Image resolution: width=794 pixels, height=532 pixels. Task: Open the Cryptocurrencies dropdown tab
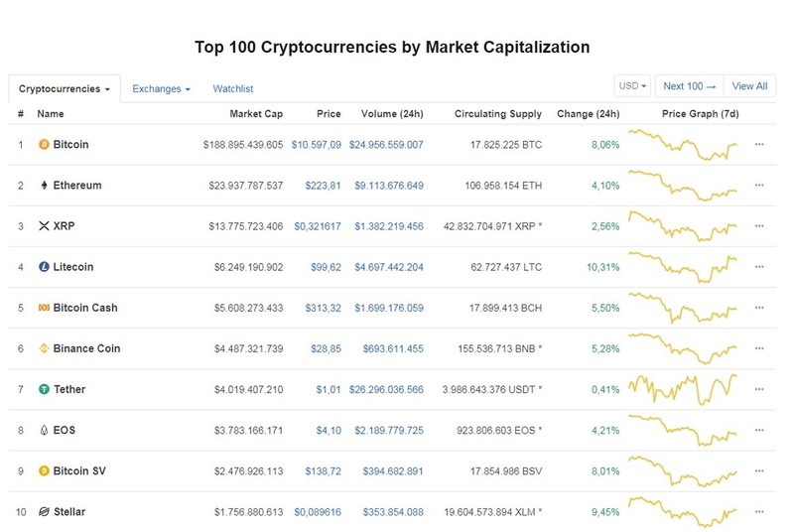[65, 89]
